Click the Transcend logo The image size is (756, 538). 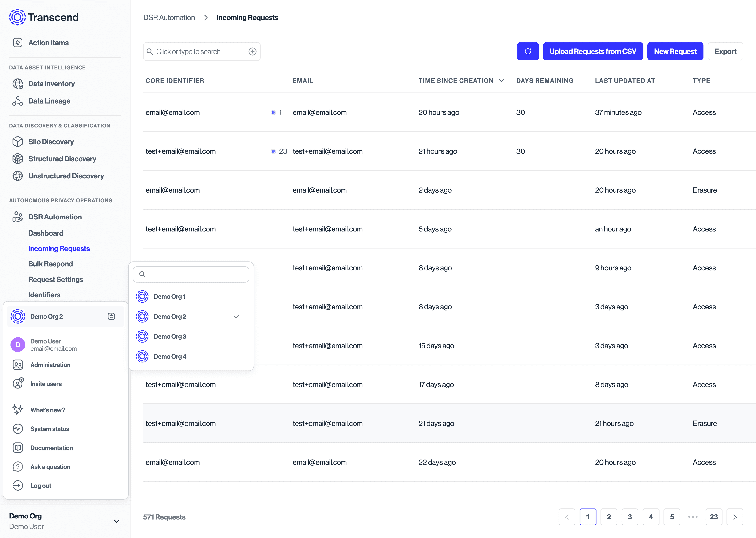[x=44, y=17]
